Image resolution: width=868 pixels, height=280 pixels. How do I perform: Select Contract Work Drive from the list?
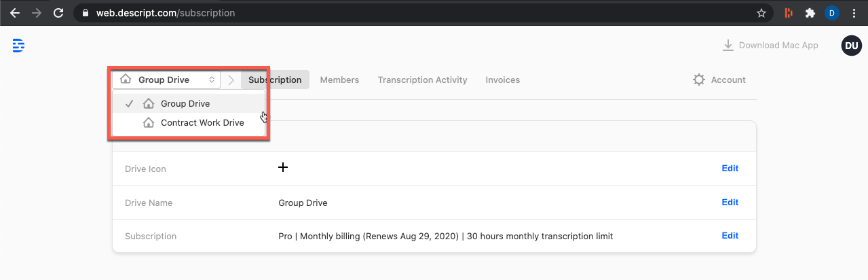click(x=188, y=123)
